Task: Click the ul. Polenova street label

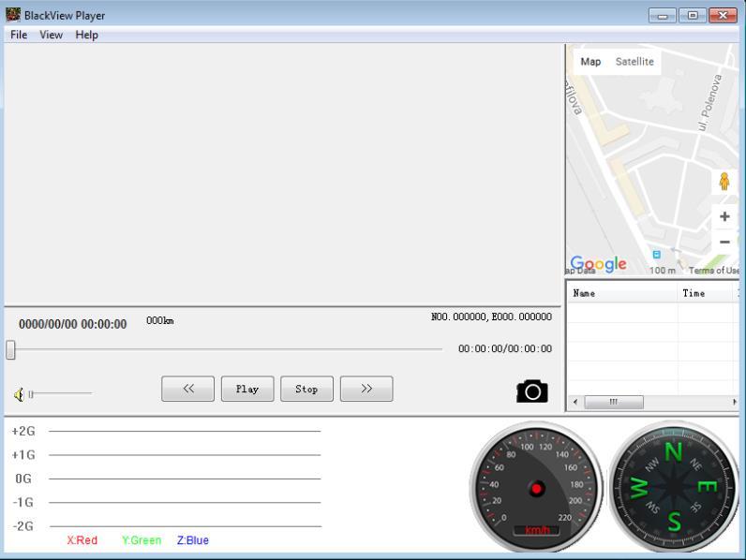Action: [709, 103]
